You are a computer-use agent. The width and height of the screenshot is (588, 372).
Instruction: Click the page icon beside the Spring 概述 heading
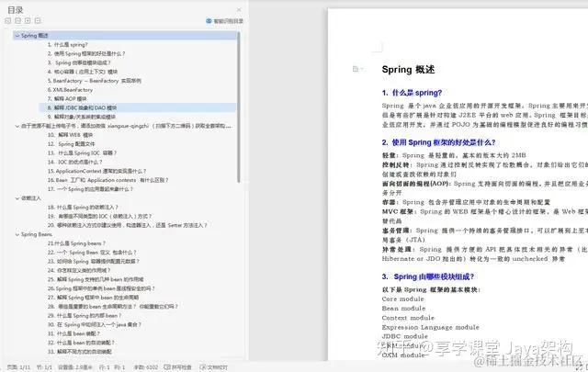click(x=356, y=69)
